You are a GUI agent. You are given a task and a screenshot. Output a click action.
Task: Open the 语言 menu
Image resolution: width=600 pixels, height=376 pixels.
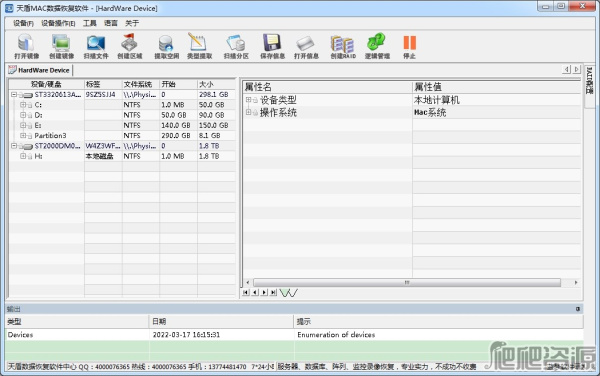[x=111, y=23]
